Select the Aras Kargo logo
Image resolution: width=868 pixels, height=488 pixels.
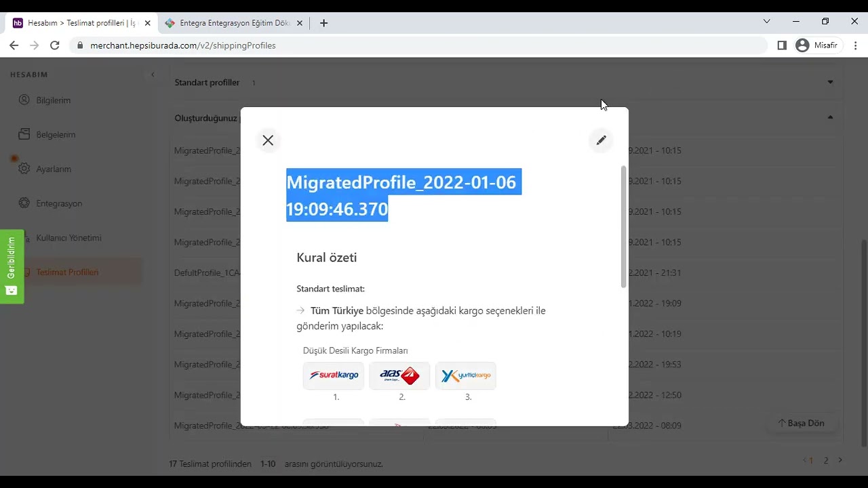click(x=399, y=375)
